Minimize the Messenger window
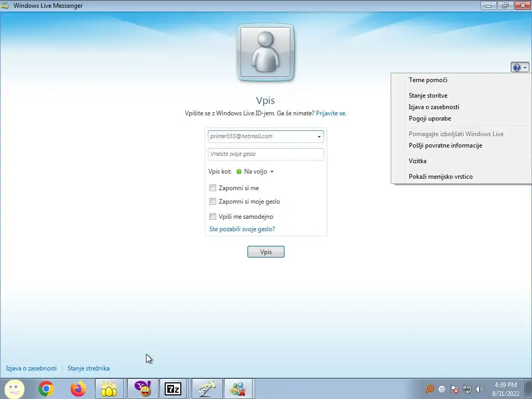Viewport: 532px width, 399px height. (x=488, y=5)
